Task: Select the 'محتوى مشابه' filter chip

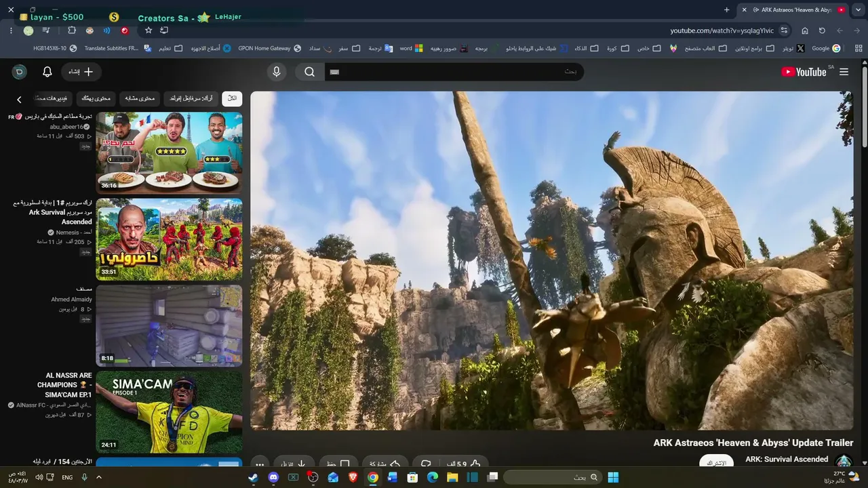Action: pos(140,98)
